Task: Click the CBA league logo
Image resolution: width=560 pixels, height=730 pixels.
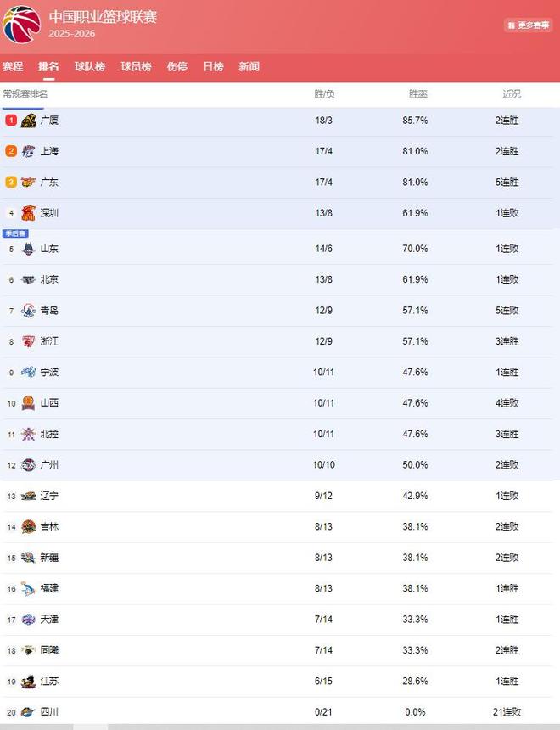Action: (x=21, y=25)
